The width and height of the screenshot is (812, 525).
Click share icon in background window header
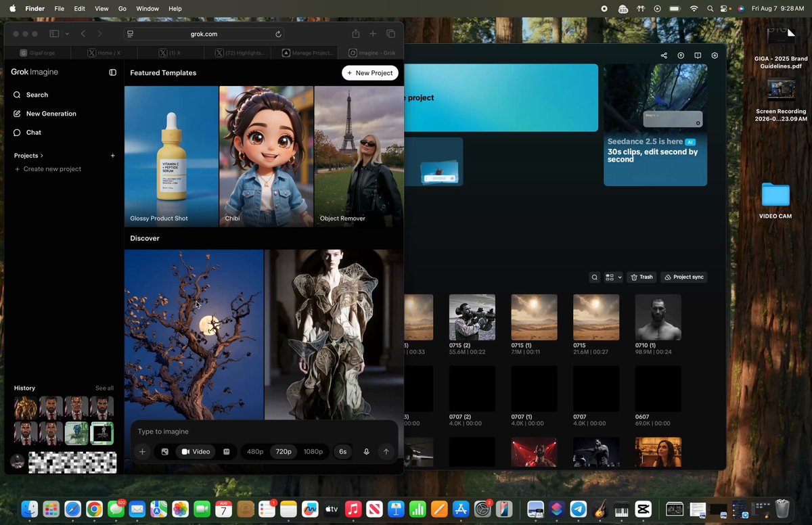[664, 55]
